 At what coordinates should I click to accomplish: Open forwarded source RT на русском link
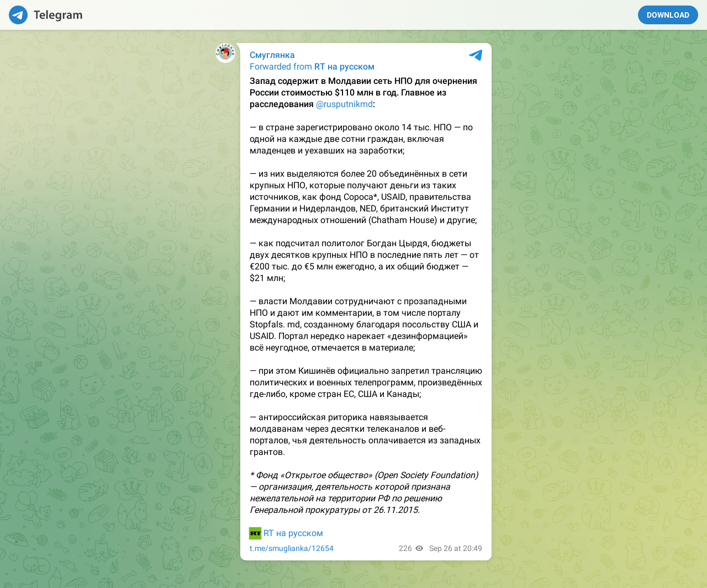344,67
